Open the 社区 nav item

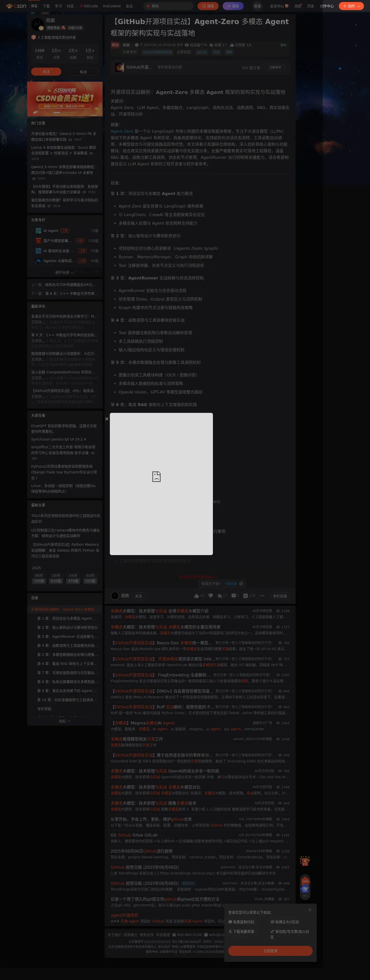[70, 6]
